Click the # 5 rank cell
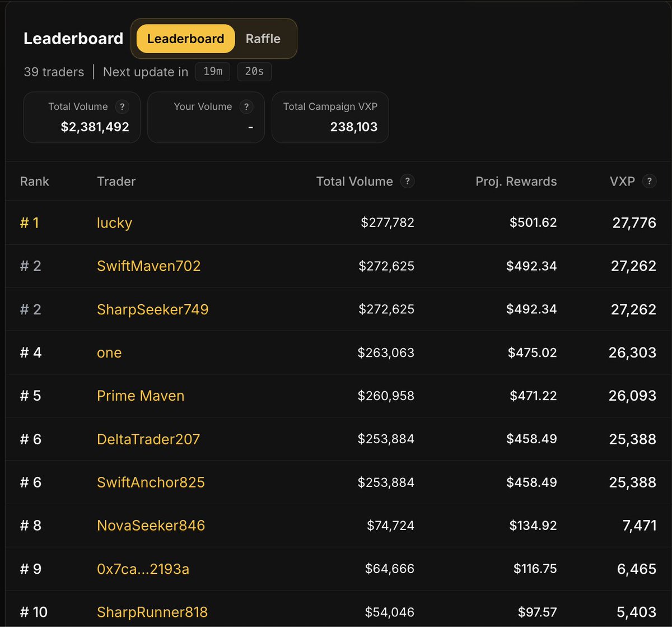The image size is (672, 627). (x=31, y=396)
